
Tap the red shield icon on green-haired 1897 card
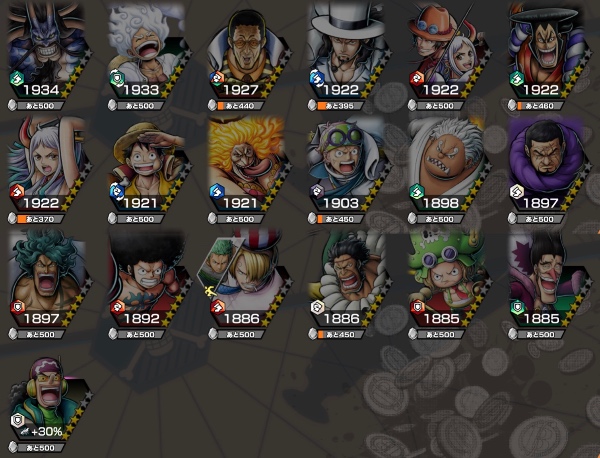(x=17, y=307)
